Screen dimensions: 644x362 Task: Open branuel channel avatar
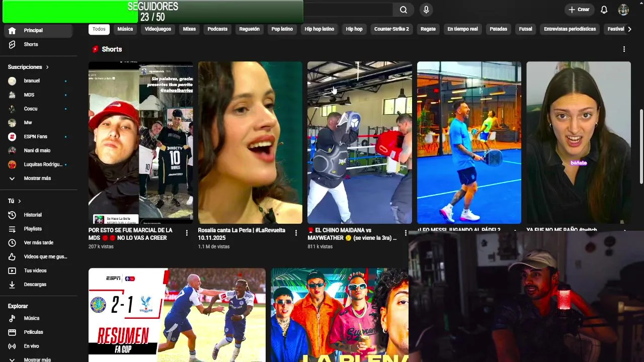click(12, 81)
